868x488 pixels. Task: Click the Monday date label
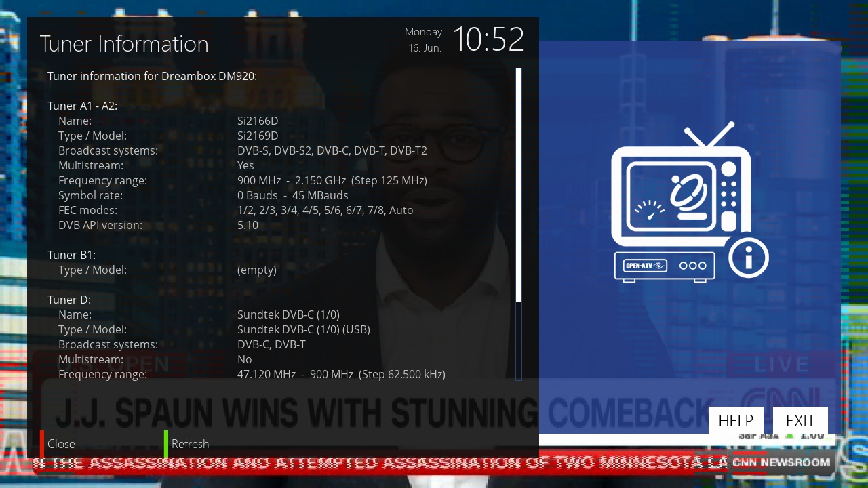(x=423, y=32)
